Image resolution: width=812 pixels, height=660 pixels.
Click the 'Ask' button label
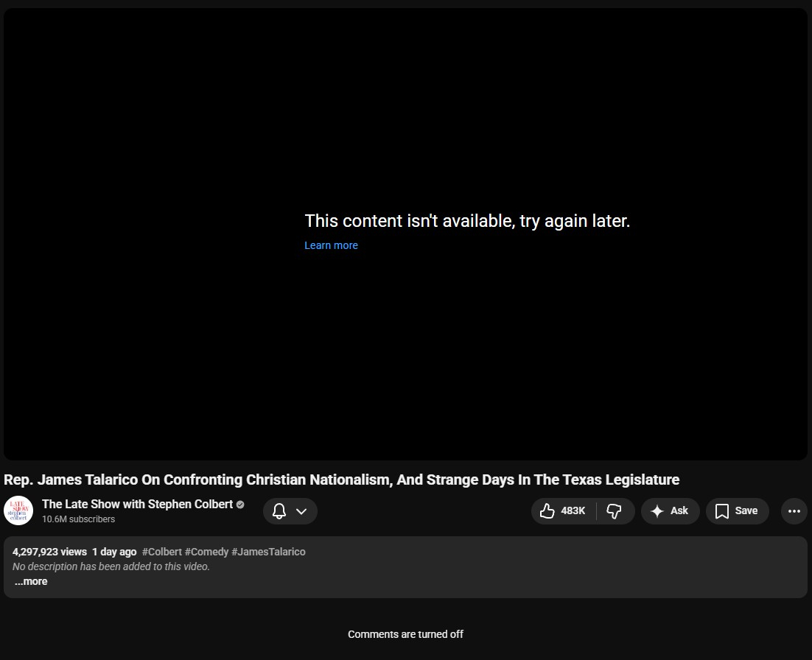point(679,511)
